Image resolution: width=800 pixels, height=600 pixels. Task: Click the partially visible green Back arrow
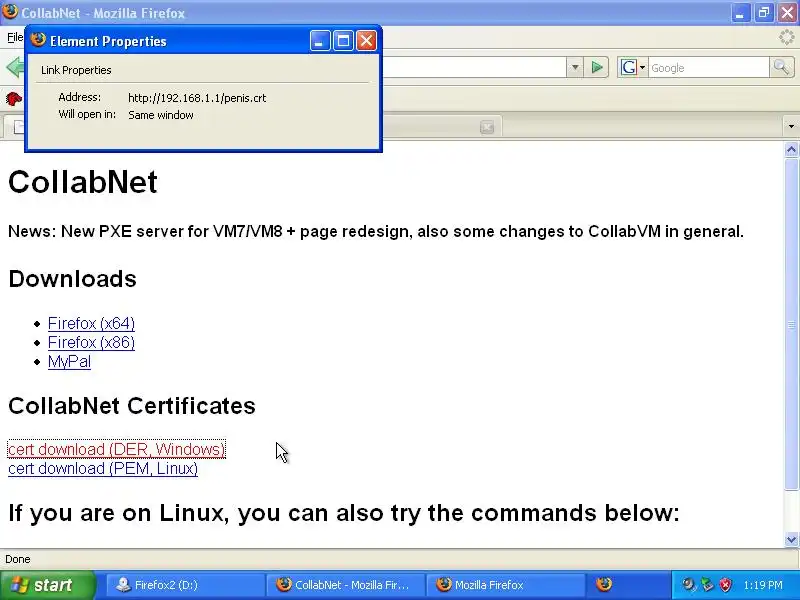15,67
